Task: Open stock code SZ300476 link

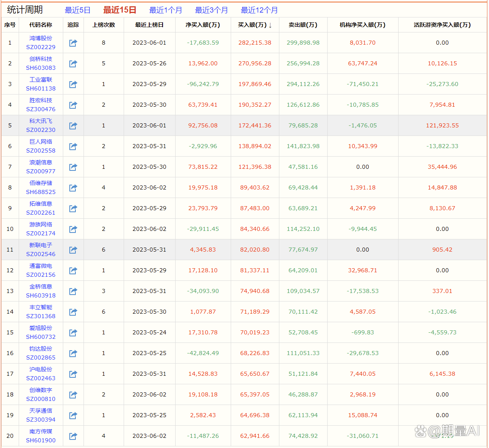Action: pyautogui.click(x=41, y=109)
